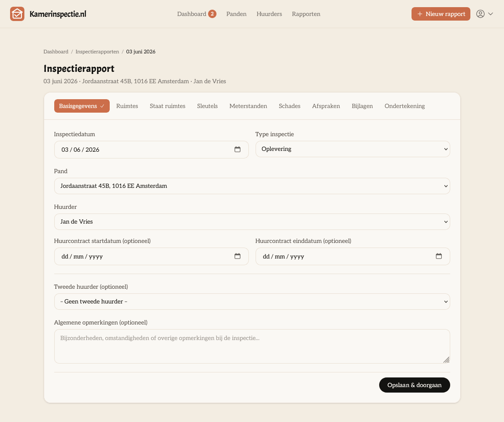Click the Kamerinspectie.nl house logo icon
The image size is (504, 422).
tap(17, 14)
